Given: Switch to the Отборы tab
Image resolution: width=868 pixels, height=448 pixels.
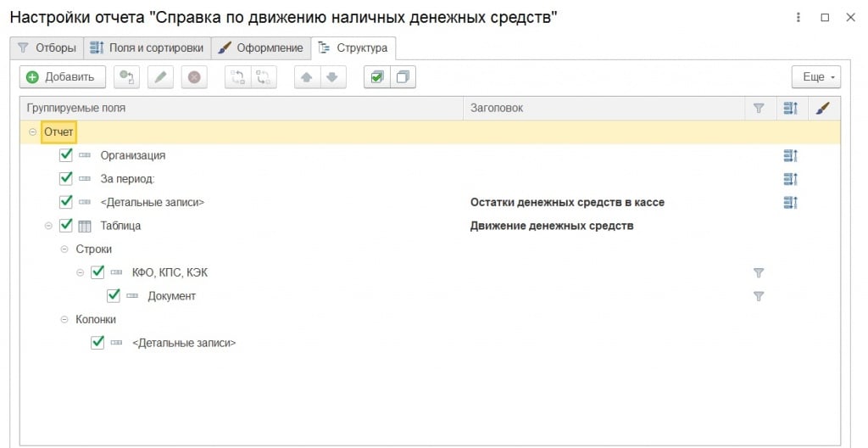Looking at the screenshot, I should click(x=47, y=48).
